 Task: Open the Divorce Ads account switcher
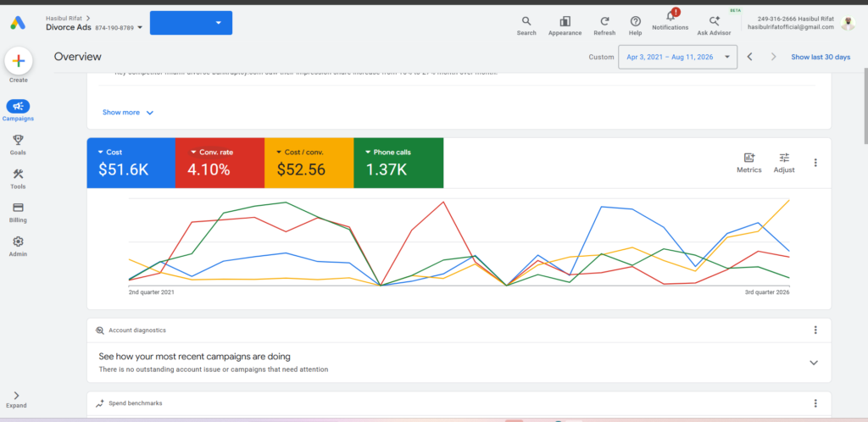(x=94, y=27)
